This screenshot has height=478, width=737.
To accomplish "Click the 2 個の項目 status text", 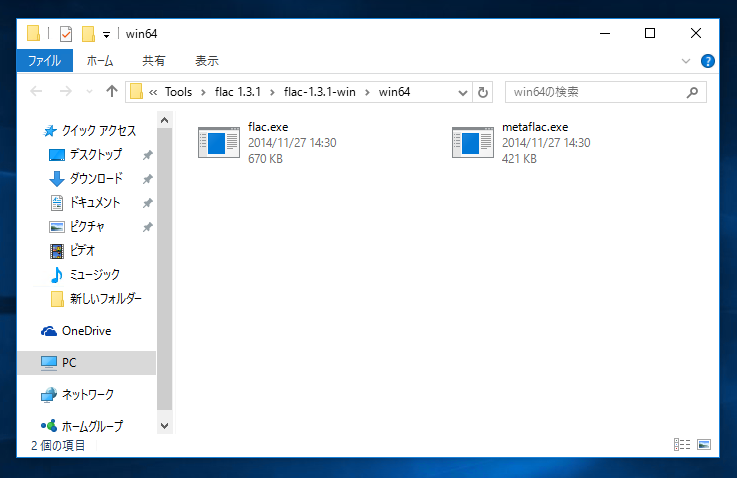I will coord(58,445).
